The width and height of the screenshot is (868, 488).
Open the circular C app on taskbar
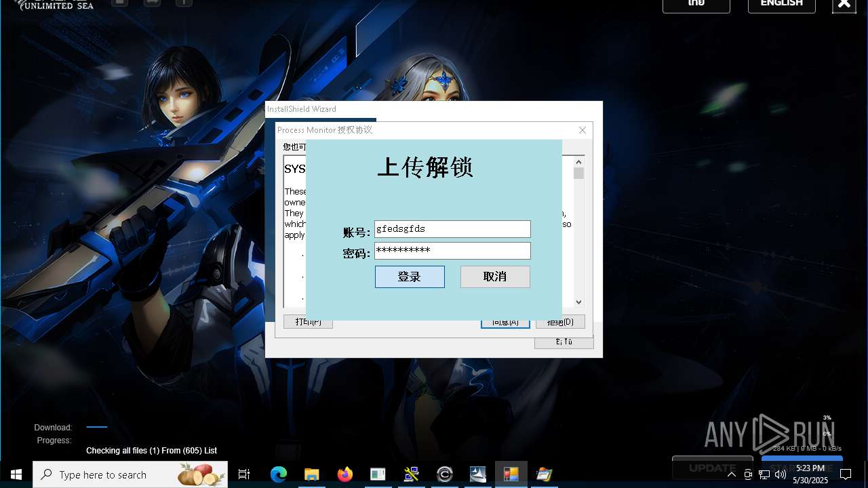(445, 474)
